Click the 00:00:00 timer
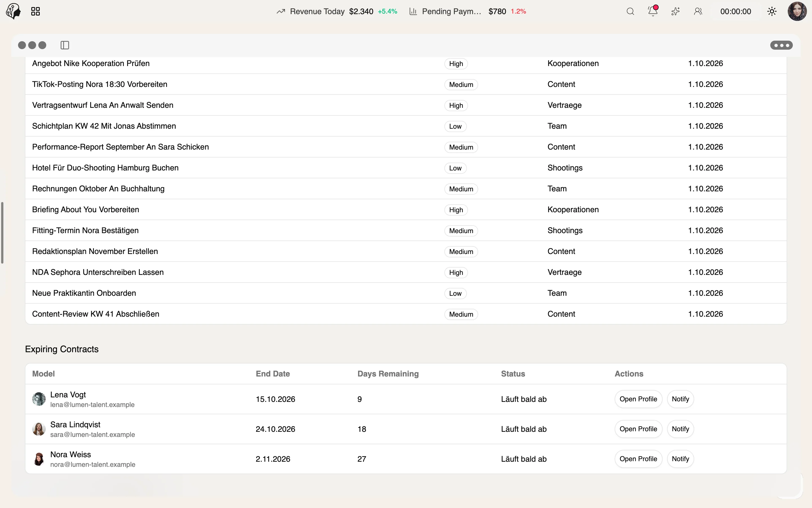812x508 pixels. 736,11
